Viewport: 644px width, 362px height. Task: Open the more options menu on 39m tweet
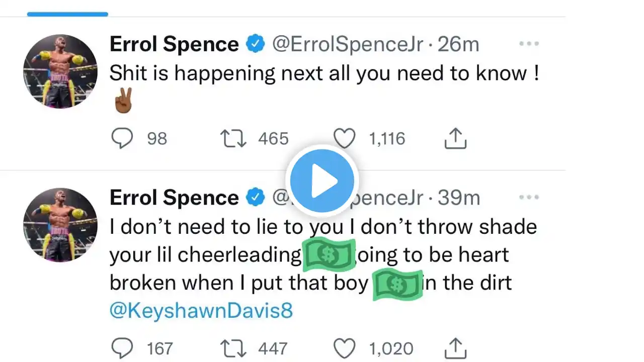[x=529, y=198]
